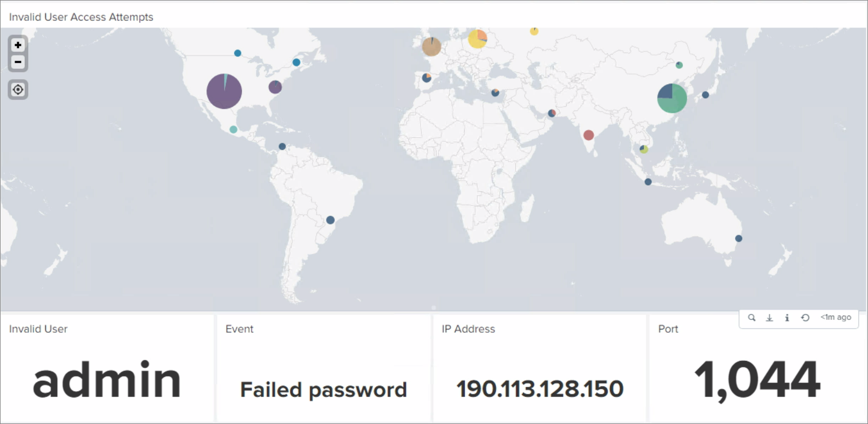Select the purple marker over eastern US
The image size is (868, 424).
275,87
